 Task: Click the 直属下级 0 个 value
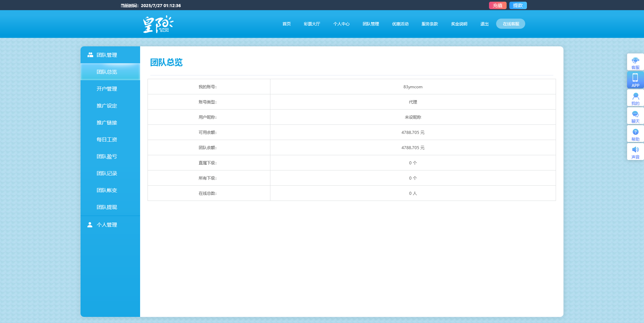[413, 163]
